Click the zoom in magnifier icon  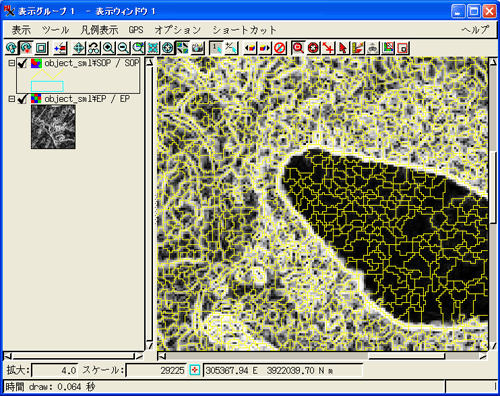[x=108, y=48]
